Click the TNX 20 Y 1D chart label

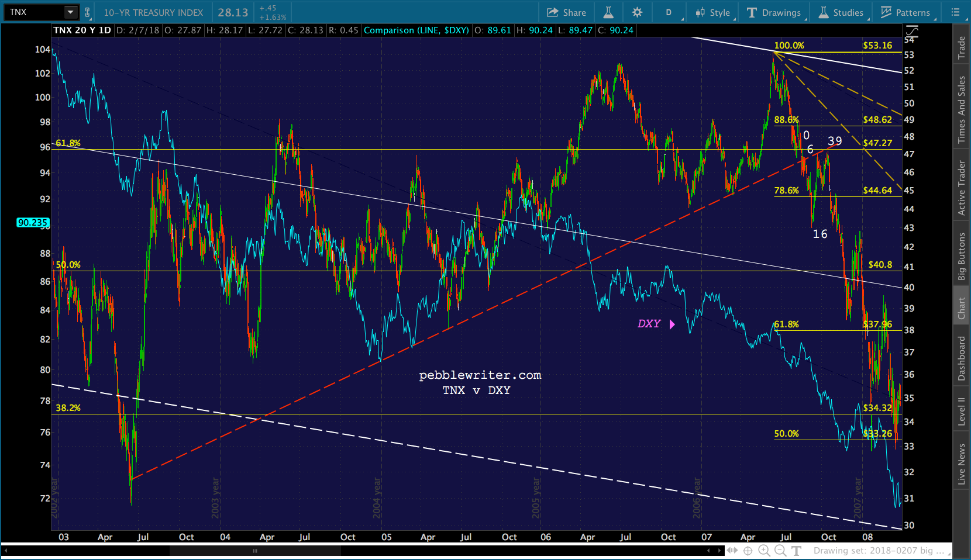click(82, 30)
